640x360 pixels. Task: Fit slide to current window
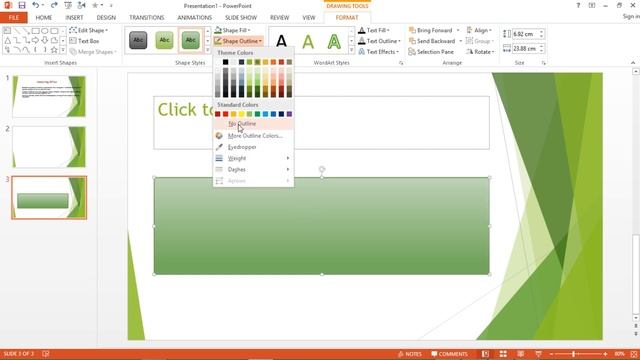coord(634,354)
